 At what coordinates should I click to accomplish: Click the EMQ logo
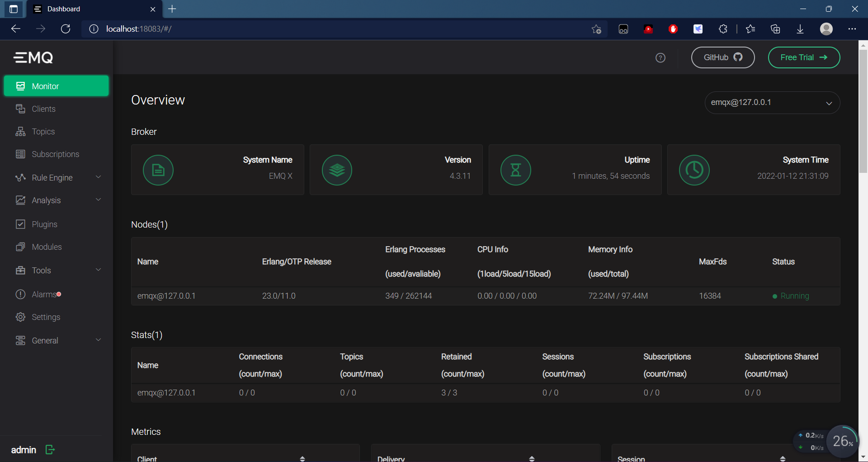[33, 57]
